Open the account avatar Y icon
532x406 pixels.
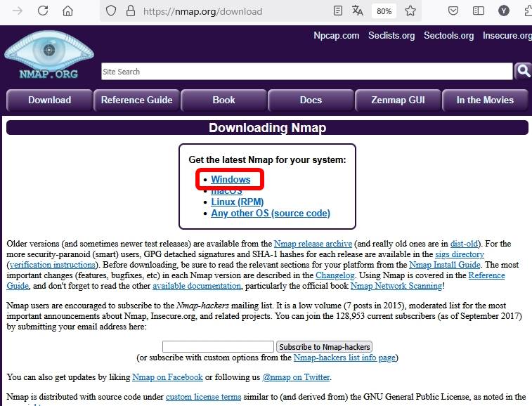(504, 11)
